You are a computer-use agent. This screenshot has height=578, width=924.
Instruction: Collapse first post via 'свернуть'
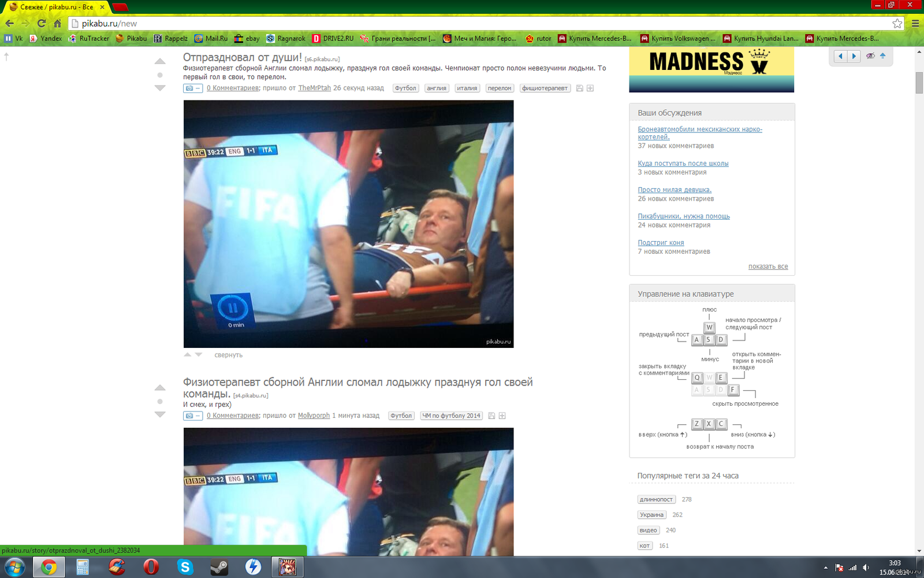pos(228,355)
